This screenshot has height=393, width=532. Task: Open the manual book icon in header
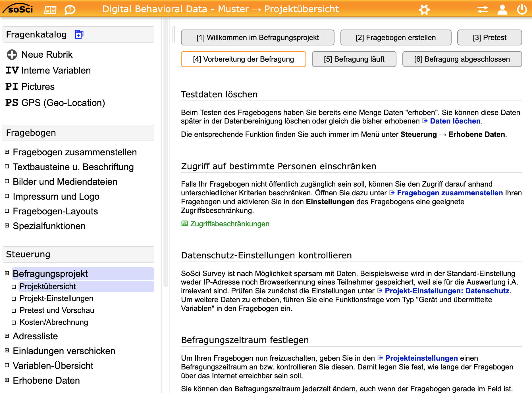tap(50, 10)
